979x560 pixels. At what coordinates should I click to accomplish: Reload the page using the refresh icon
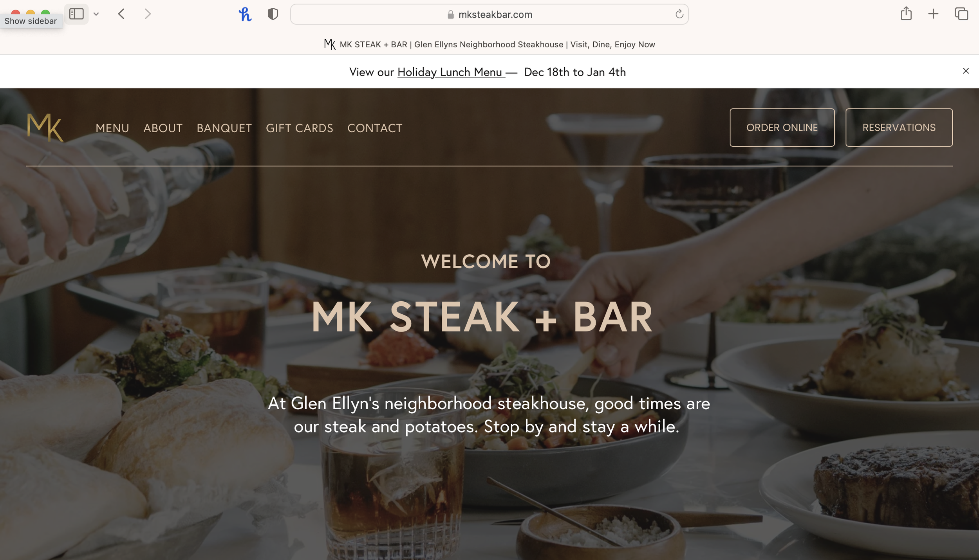click(x=679, y=14)
